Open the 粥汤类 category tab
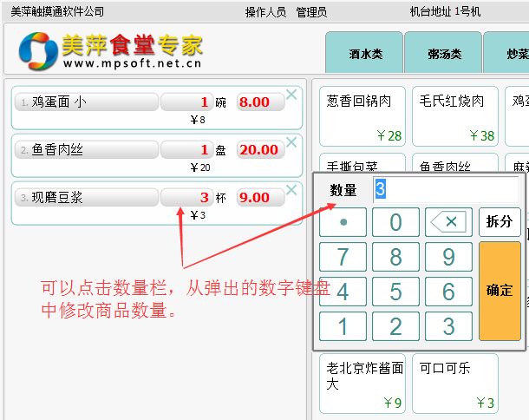Image resolution: width=529 pixels, height=420 pixels. click(444, 53)
